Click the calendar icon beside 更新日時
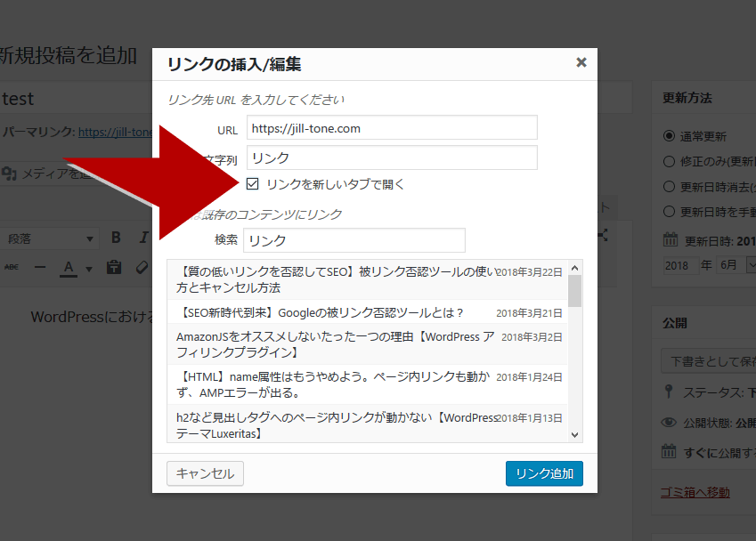This screenshot has height=541, width=756. point(670,240)
